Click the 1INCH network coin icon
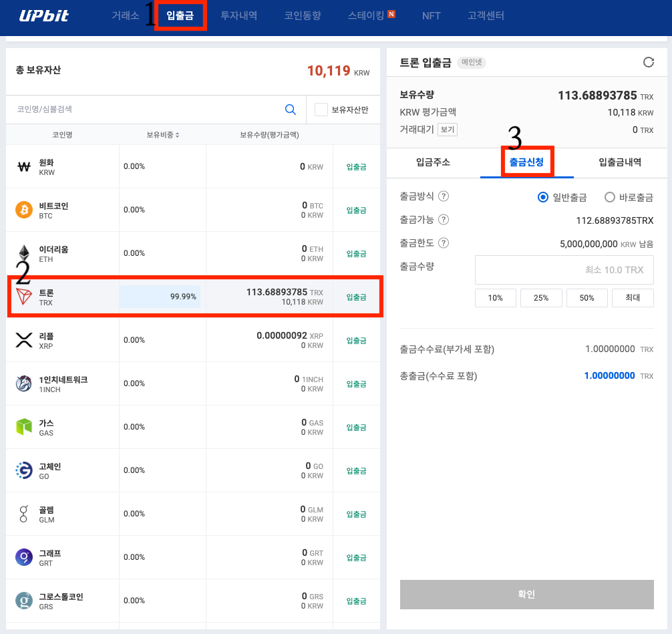672x634 pixels. [x=24, y=383]
